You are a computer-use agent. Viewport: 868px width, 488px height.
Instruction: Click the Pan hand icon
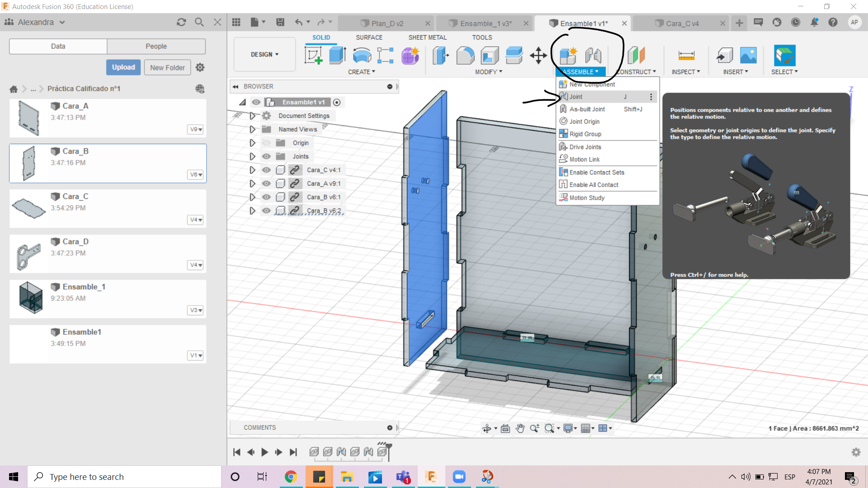coord(520,428)
